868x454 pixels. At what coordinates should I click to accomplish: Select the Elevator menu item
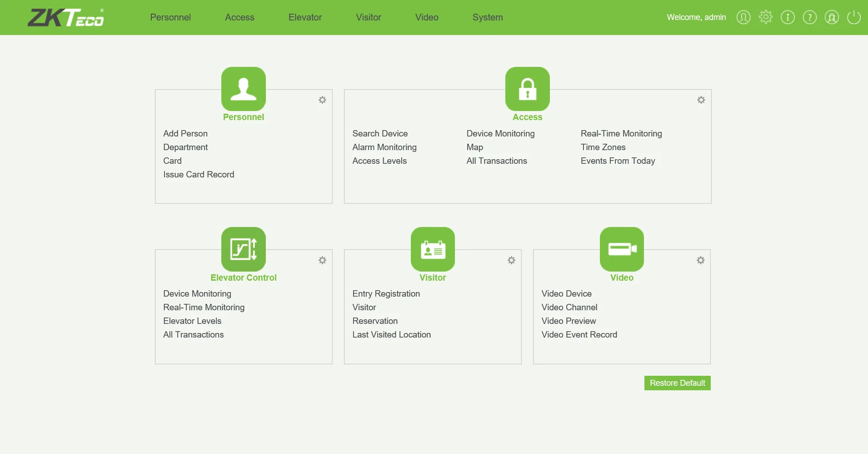tap(305, 17)
